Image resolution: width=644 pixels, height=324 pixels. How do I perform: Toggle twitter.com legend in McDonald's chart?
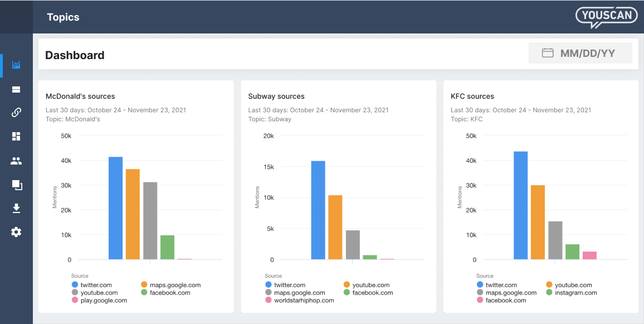pyautogui.click(x=91, y=285)
